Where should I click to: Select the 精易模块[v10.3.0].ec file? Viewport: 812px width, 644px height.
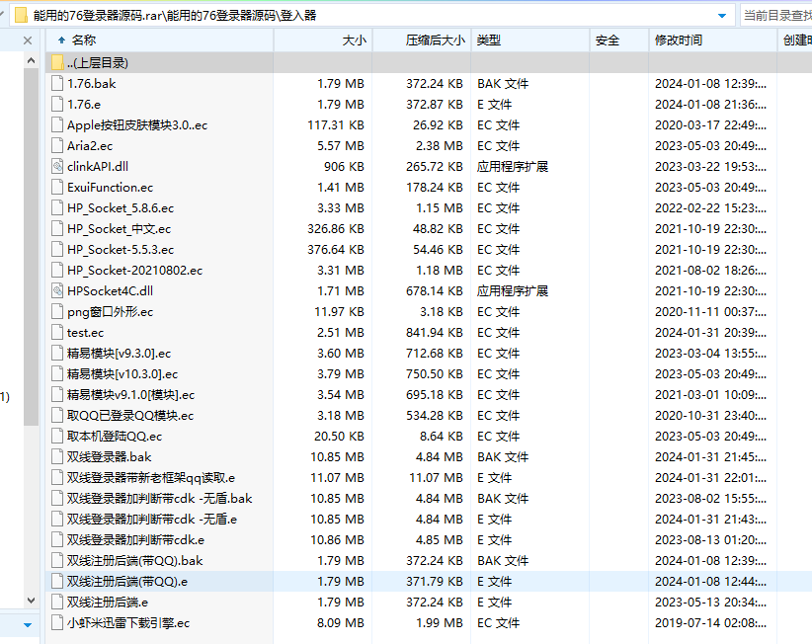[122, 374]
